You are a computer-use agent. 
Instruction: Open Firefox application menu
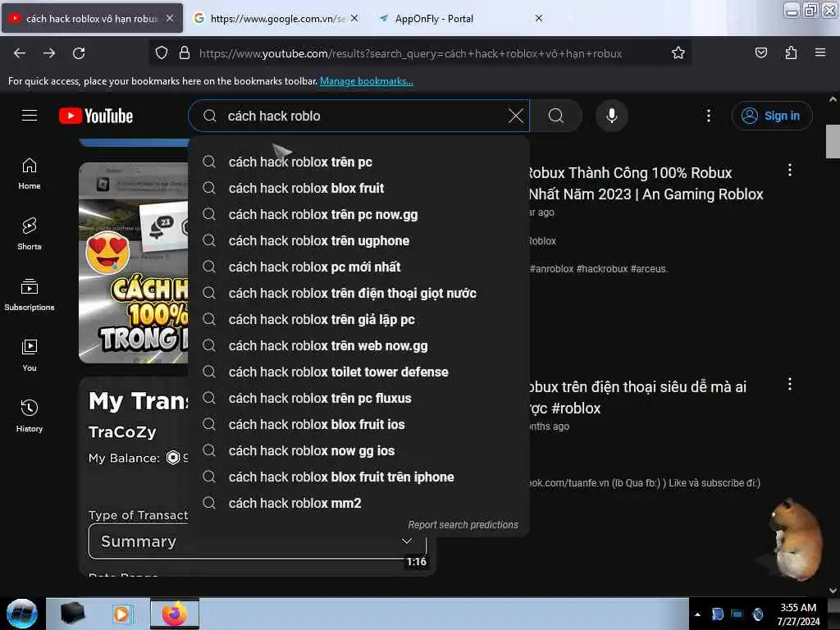tap(820, 53)
